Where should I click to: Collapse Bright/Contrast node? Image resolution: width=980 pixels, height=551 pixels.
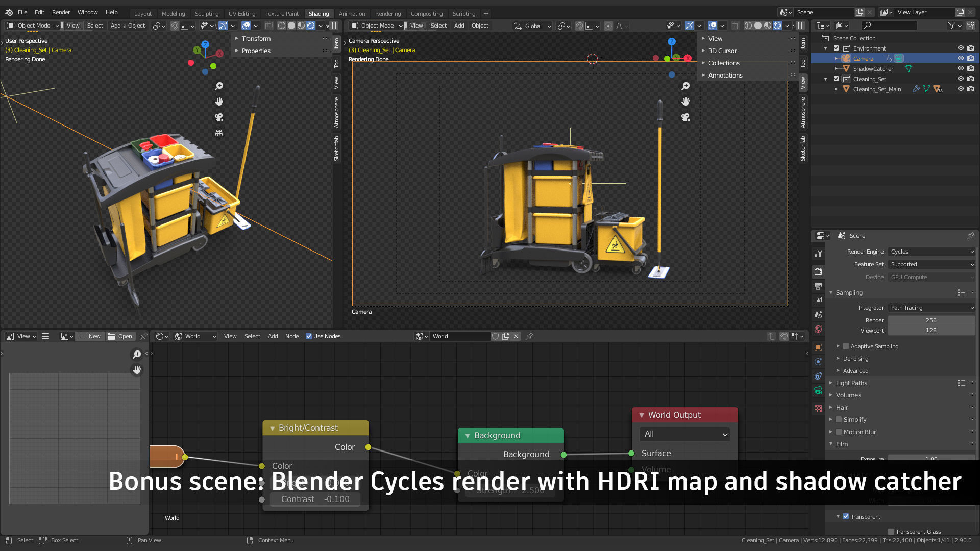272,428
